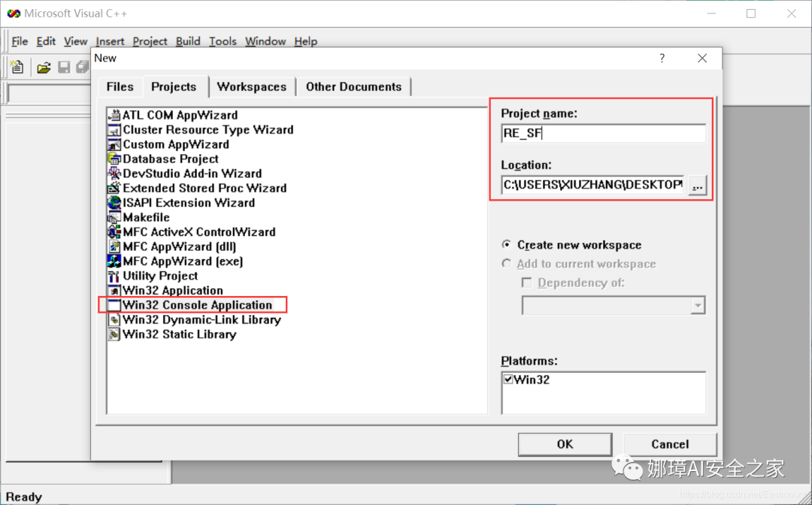812x505 pixels.
Task: Confirm with the OK button
Action: [x=565, y=444]
